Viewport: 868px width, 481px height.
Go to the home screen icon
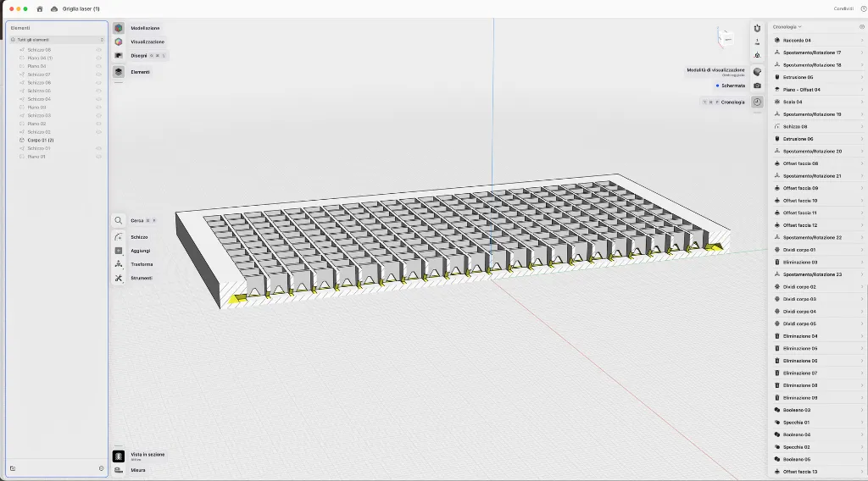[40, 8]
